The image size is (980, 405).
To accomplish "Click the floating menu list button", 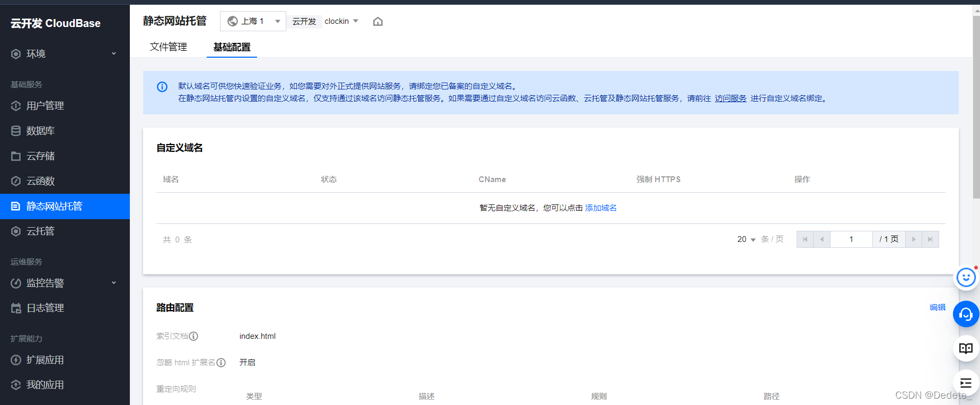I will point(966,383).
